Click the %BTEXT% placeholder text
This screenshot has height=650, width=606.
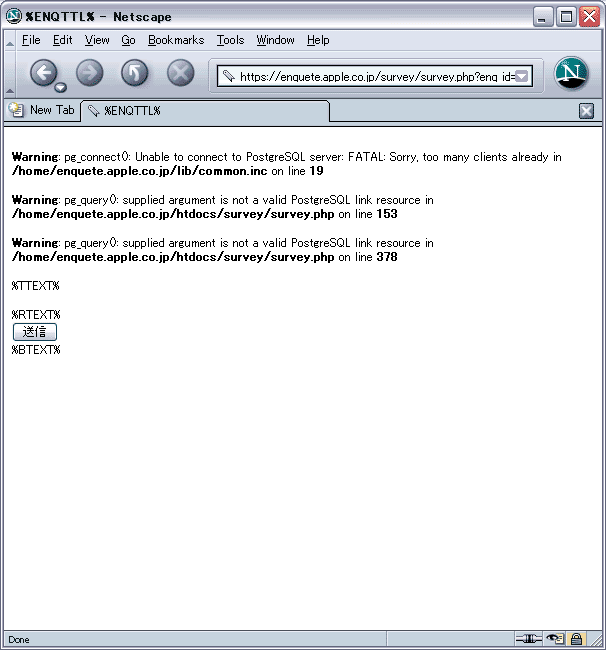[36, 350]
